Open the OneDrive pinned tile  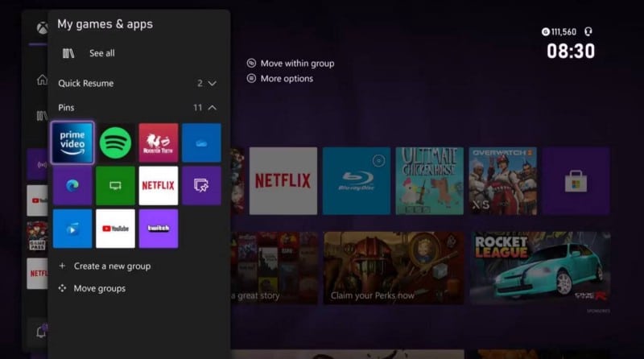pos(201,142)
